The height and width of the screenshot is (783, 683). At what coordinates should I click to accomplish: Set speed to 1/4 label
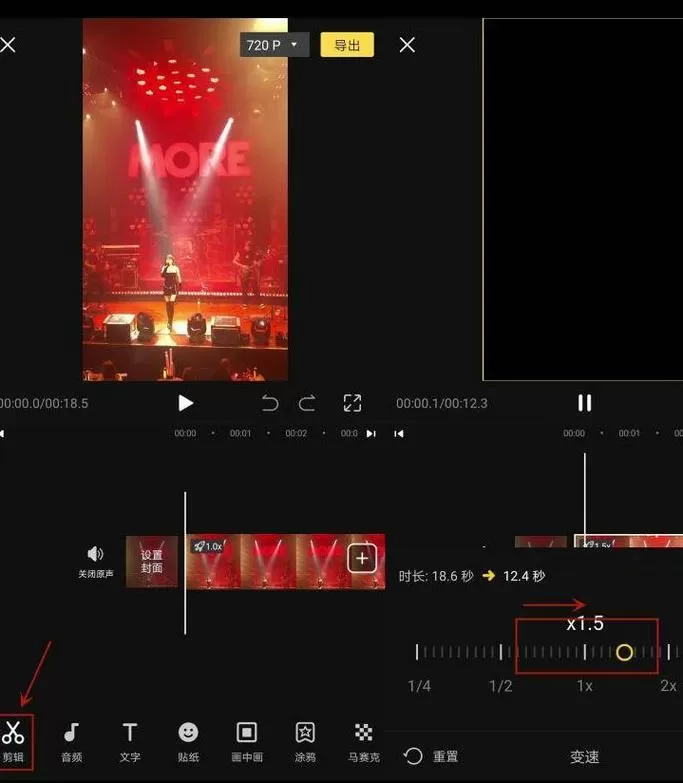point(419,686)
